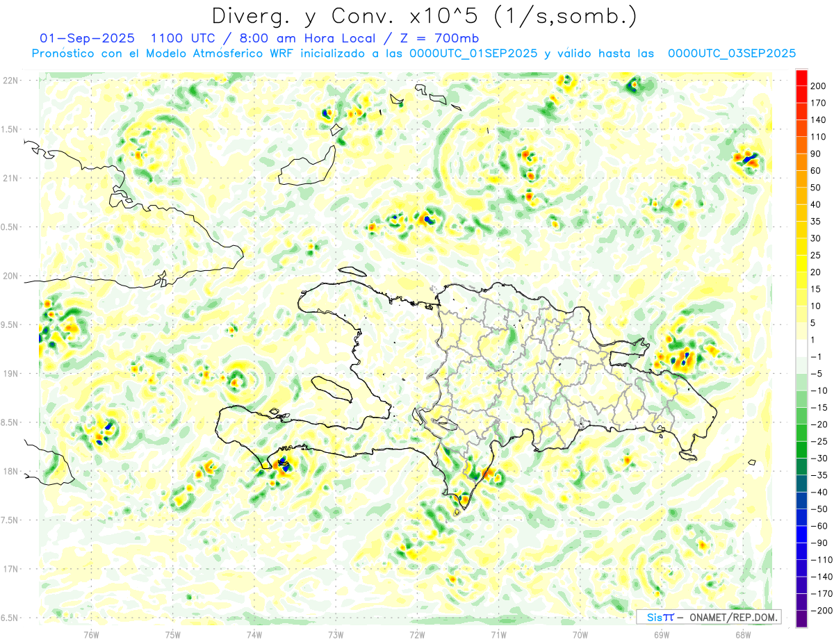Click the '170' value on the color scale
This screenshot has height=644, width=834.
point(819,103)
